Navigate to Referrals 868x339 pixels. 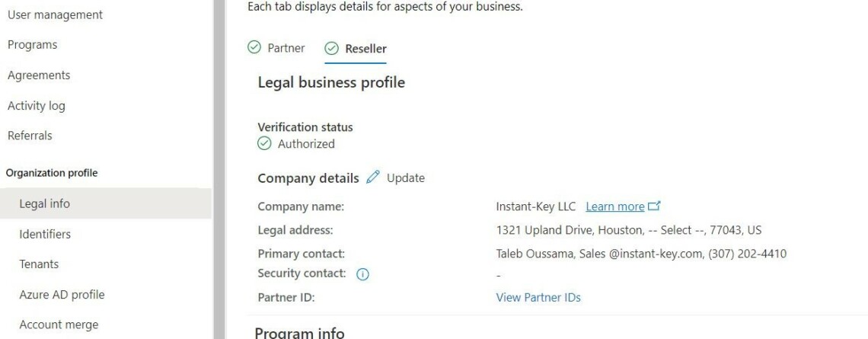click(30, 136)
